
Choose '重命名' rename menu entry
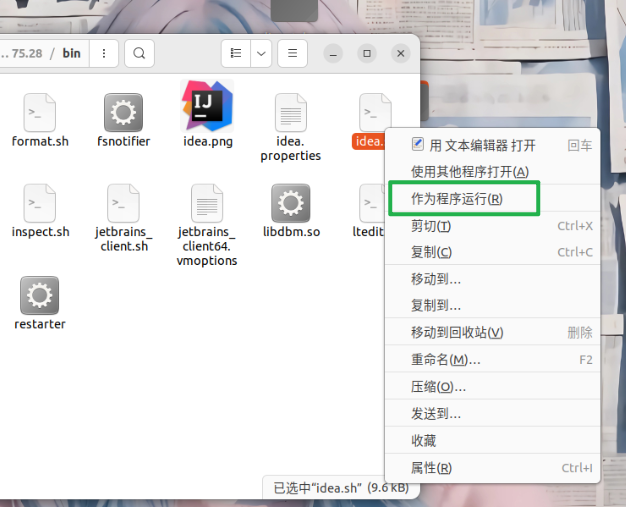(x=445, y=359)
